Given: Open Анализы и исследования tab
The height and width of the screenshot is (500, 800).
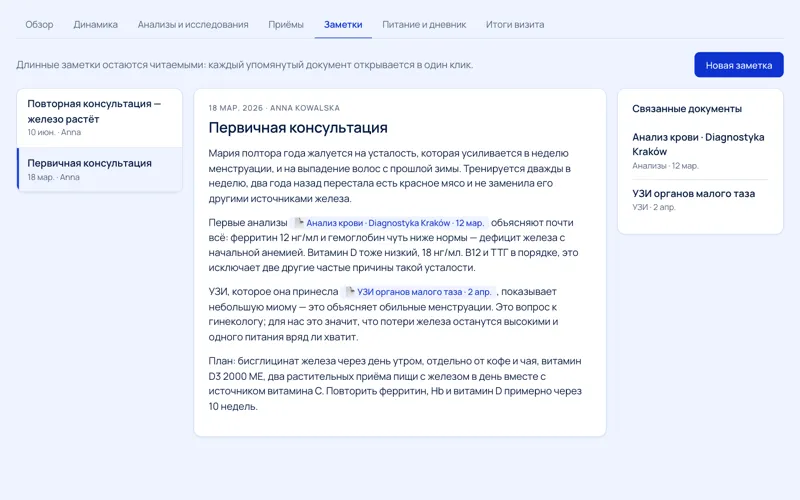Looking at the screenshot, I should (193, 24).
